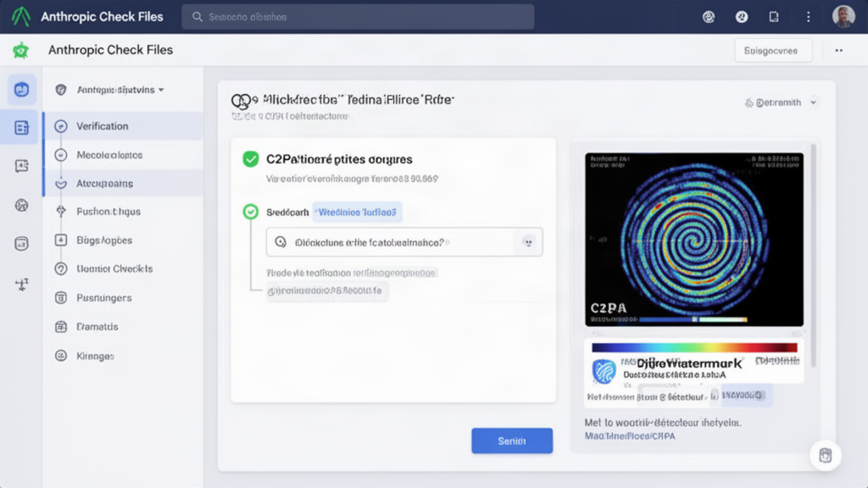Viewport: 868px width, 488px height.
Task: Click the question icon beside Checkls
Action: pyautogui.click(x=61, y=269)
